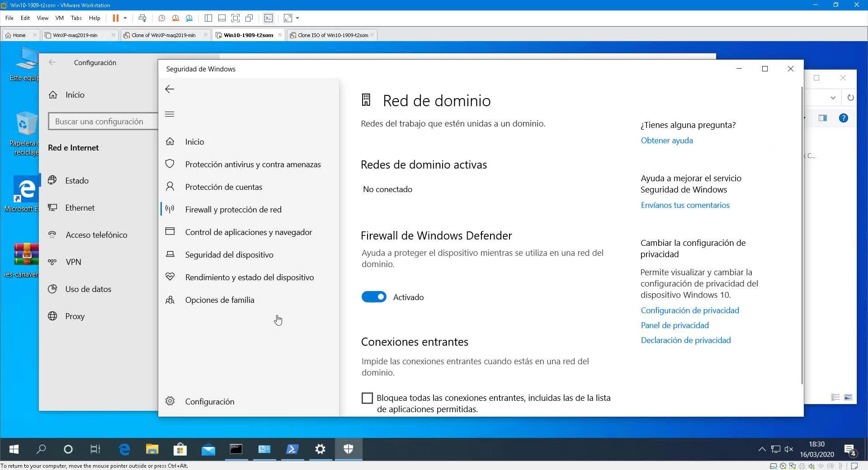868x470 pixels.
Task: Click Send Ctrl+Alt+Del toolbar icon
Action: pyautogui.click(x=142, y=18)
